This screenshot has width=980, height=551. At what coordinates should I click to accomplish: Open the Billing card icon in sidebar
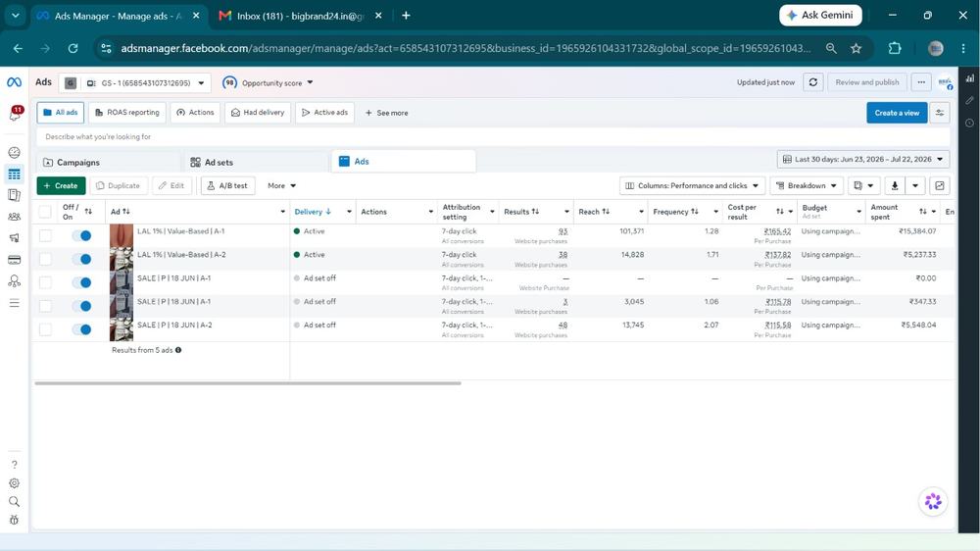pyautogui.click(x=14, y=260)
